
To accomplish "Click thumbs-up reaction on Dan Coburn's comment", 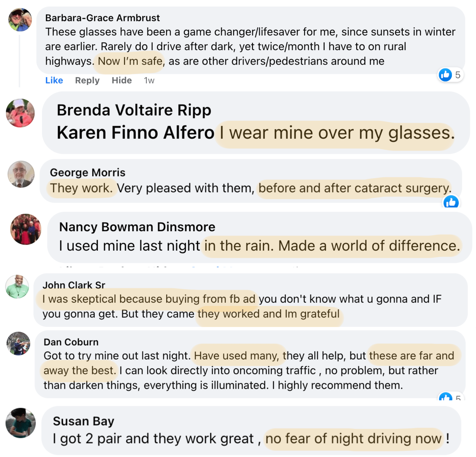I will click(x=446, y=396).
